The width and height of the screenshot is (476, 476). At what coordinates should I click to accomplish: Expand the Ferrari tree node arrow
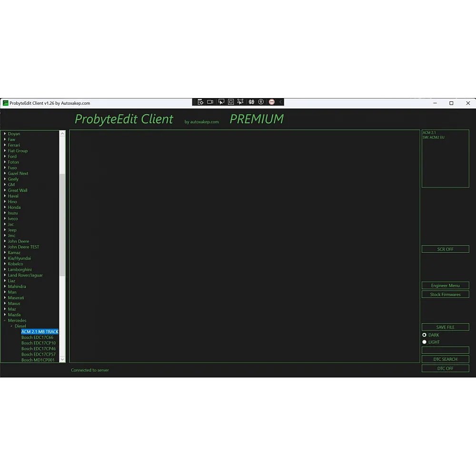pos(5,145)
